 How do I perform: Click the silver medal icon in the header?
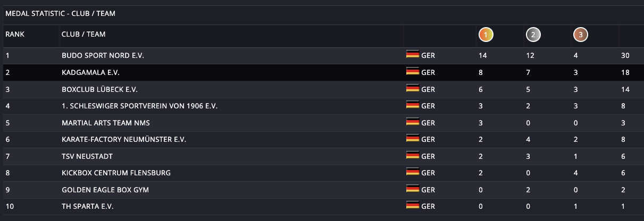[x=533, y=35]
